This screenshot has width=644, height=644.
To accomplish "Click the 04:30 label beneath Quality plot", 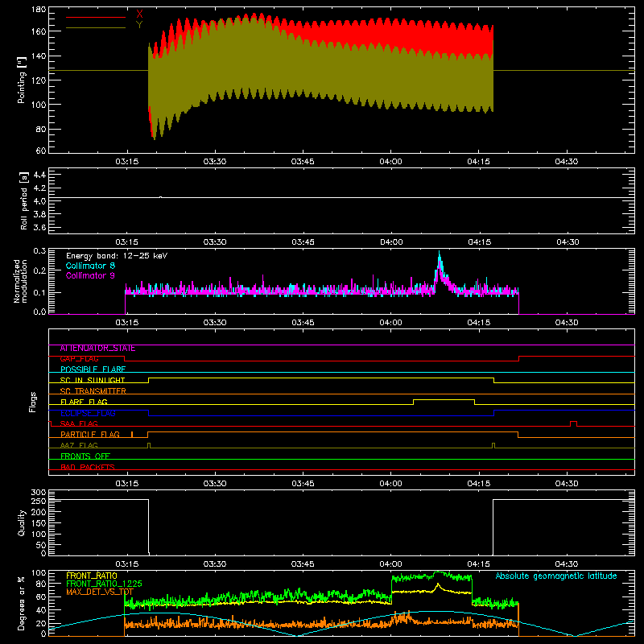I will click(x=567, y=564).
